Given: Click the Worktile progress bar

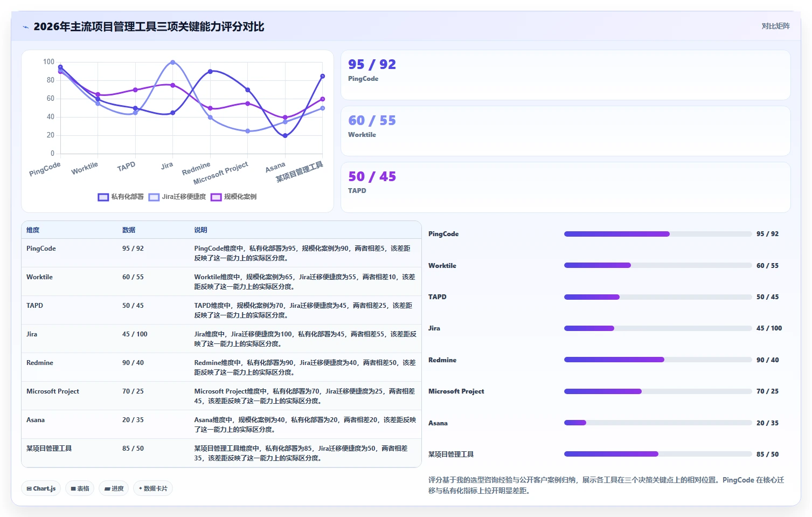Looking at the screenshot, I should (658, 265).
